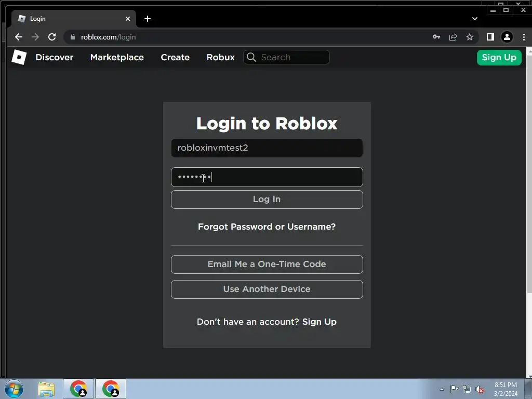Image resolution: width=532 pixels, height=399 pixels.
Task: Maximize the Chrome window
Action: [506, 10]
